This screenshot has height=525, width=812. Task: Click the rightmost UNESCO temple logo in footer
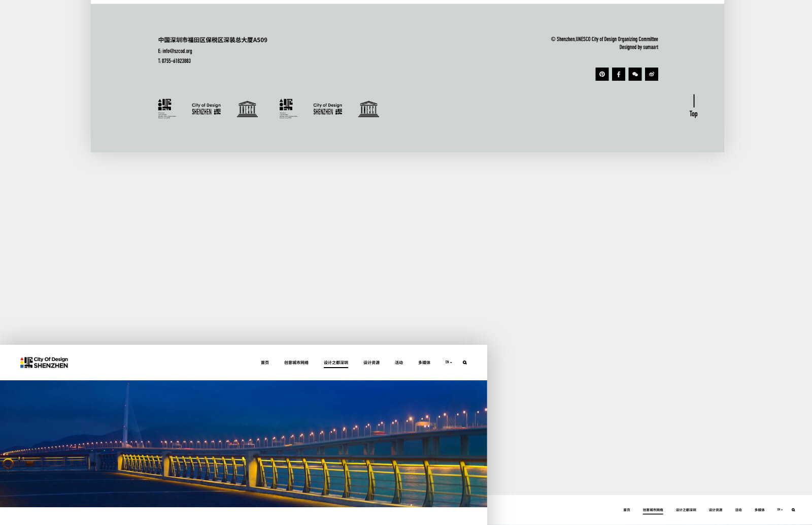tap(368, 109)
